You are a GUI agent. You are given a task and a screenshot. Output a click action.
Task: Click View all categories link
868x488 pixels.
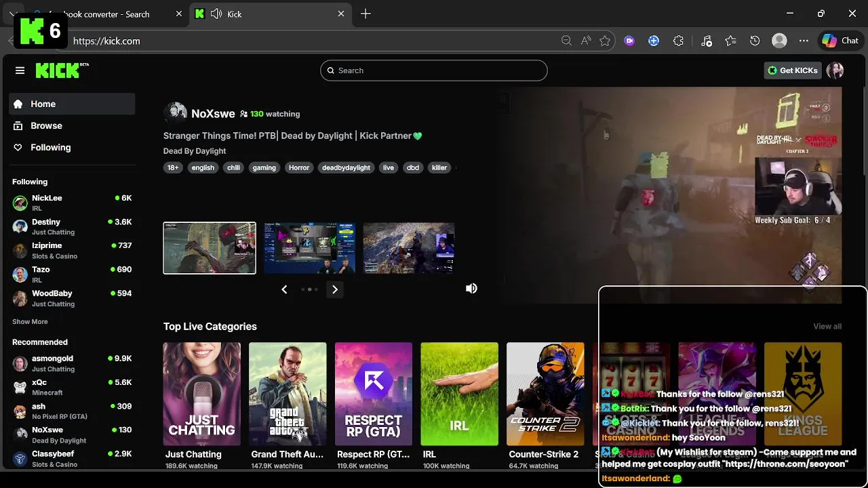827,327
